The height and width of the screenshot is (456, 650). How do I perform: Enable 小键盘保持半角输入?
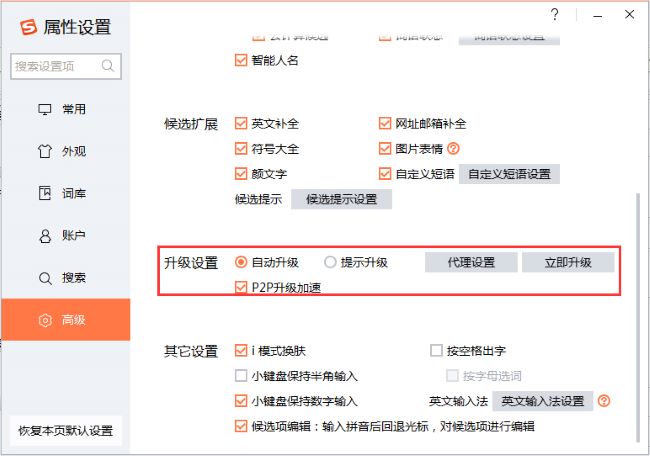241,376
